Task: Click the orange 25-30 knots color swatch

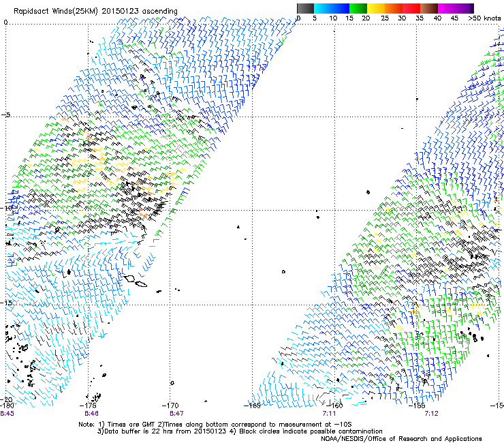Action: tap(394, 8)
